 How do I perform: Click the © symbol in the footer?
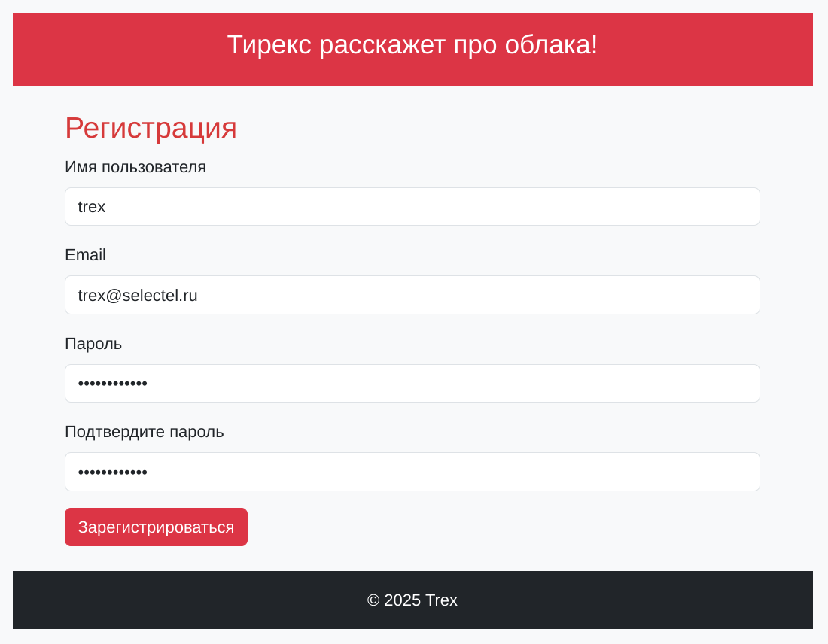373,600
